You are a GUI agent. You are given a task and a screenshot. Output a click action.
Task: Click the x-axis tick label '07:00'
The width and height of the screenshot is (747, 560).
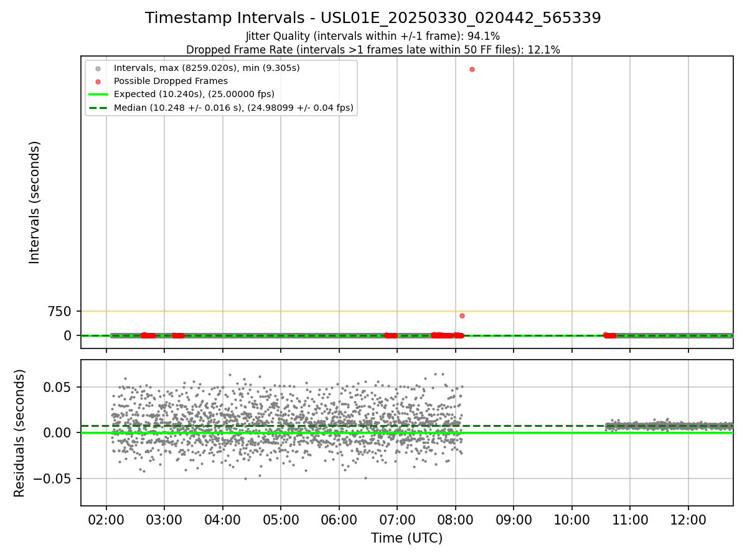click(397, 520)
